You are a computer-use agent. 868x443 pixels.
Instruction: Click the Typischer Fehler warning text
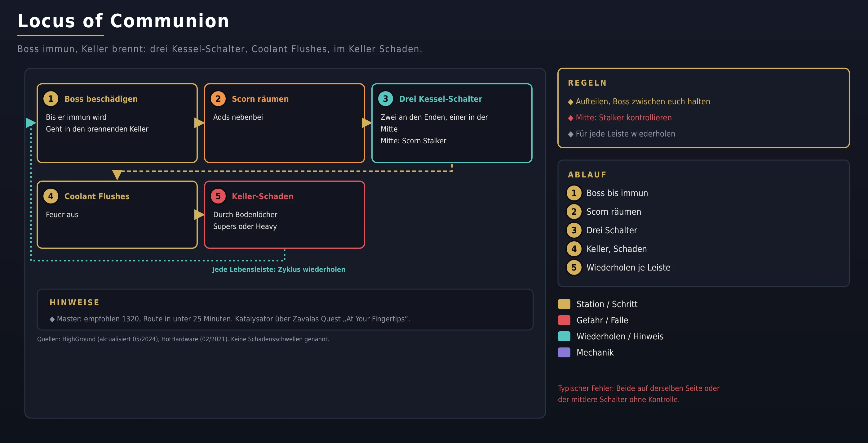[x=639, y=394]
